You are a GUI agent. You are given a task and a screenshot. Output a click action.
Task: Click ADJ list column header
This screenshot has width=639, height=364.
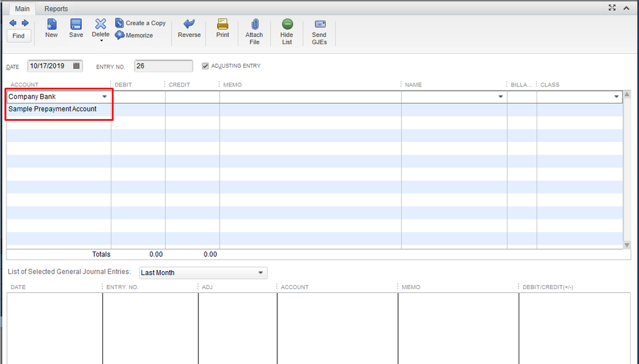(207, 287)
